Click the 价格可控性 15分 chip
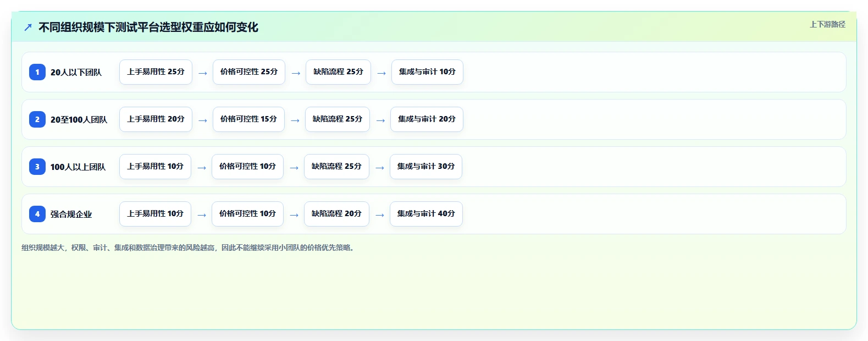 point(248,119)
